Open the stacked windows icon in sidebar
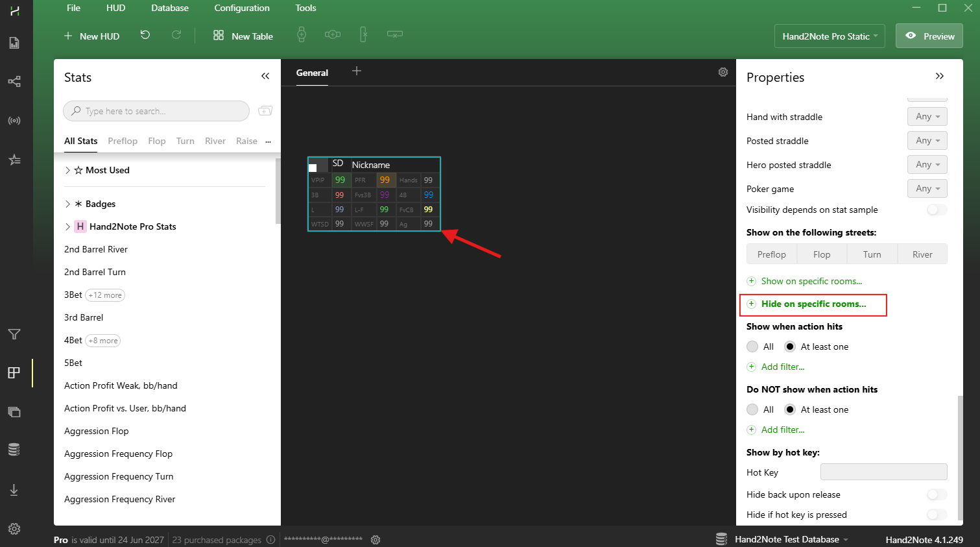 click(x=14, y=412)
